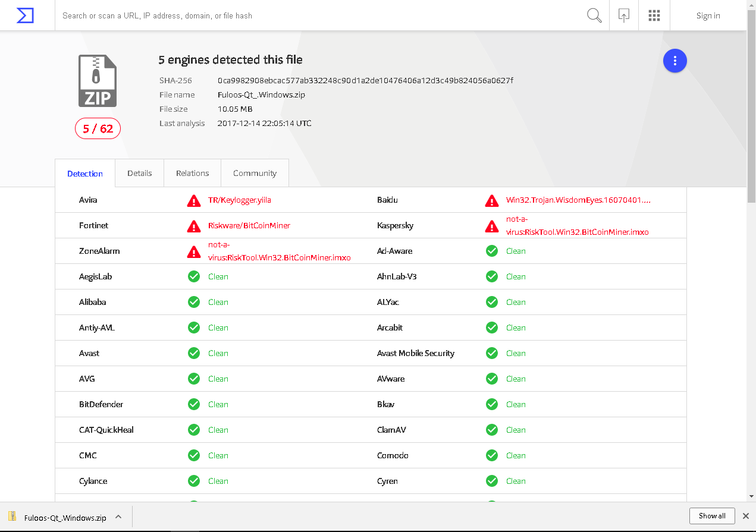Click the Sign in link
This screenshot has height=532, width=756.
tap(708, 15)
